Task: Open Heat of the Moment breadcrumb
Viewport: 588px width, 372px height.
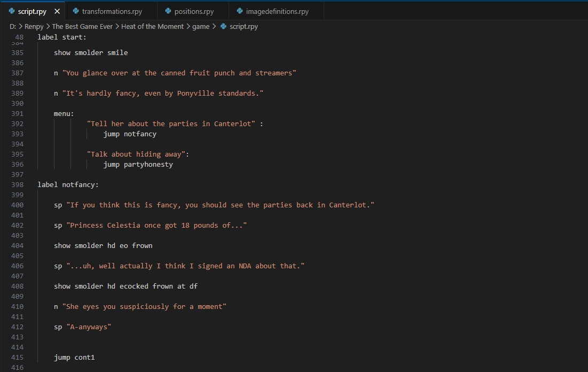Action: point(152,26)
